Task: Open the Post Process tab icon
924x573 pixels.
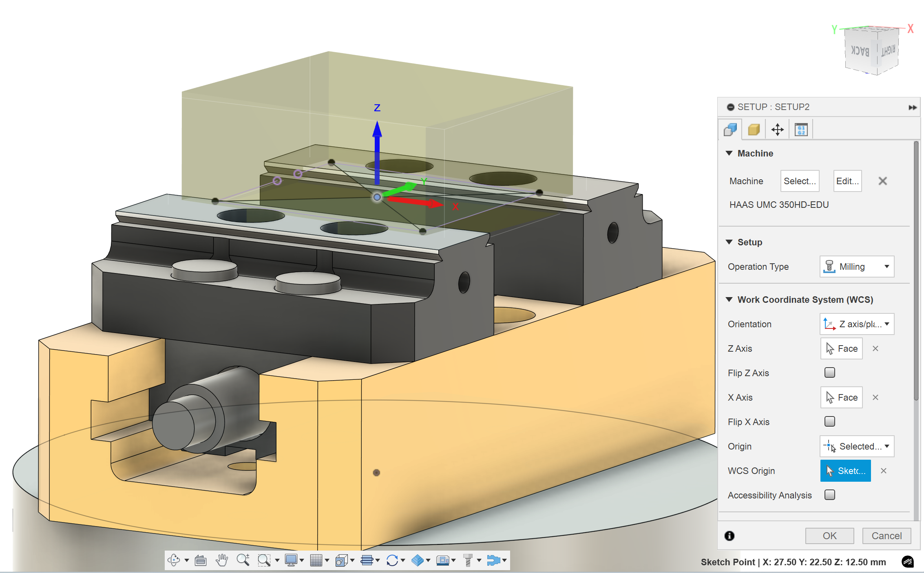Action: (x=801, y=130)
